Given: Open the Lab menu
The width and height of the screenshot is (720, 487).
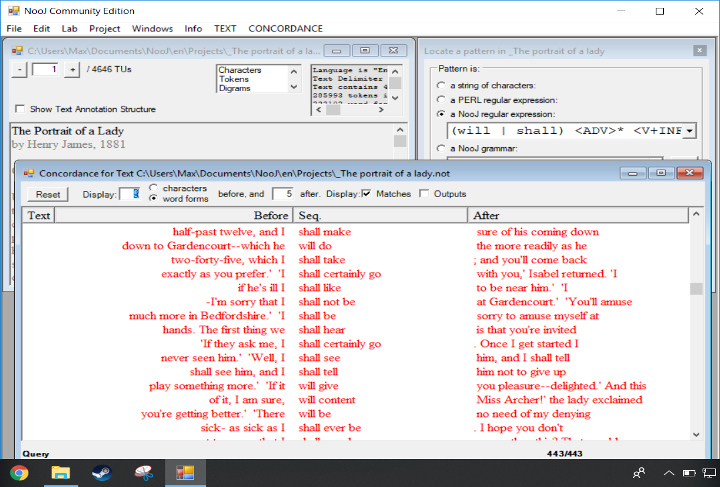Looking at the screenshot, I should 69,29.
